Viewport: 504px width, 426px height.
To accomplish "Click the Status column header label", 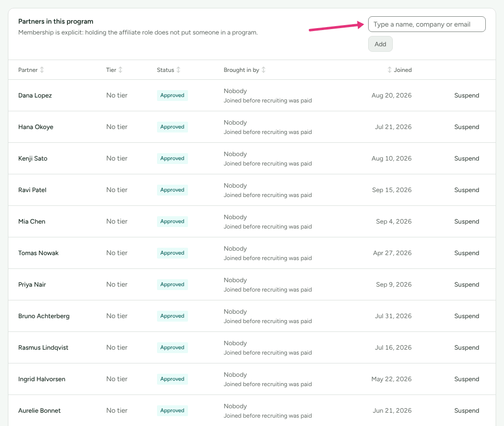I will click(165, 70).
